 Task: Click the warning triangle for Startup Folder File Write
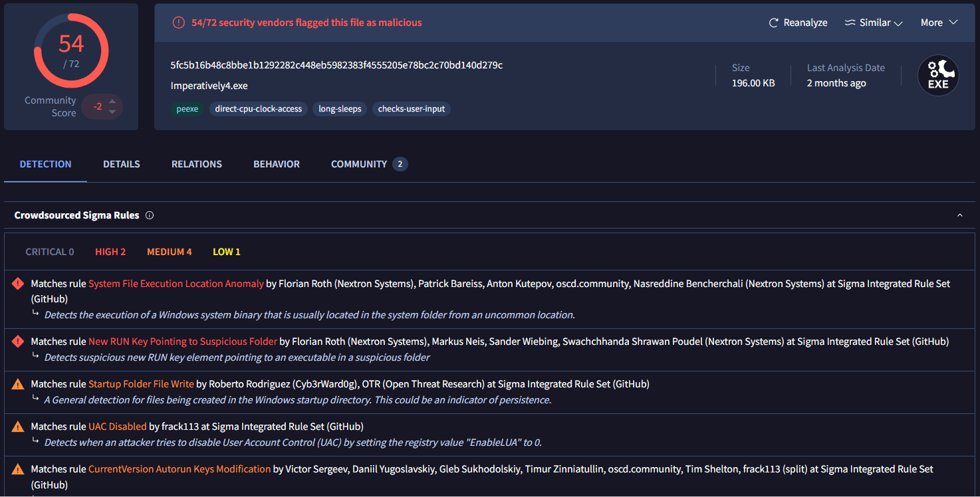tap(18, 384)
